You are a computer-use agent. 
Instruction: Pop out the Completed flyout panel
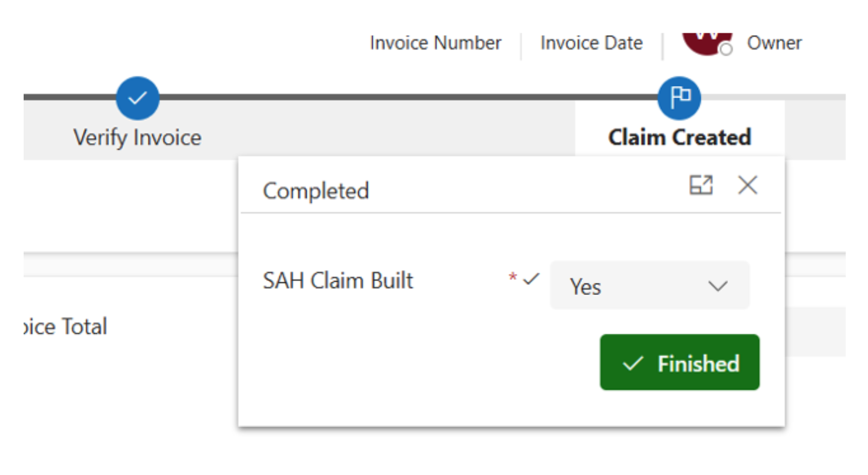(x=701, y=185)
